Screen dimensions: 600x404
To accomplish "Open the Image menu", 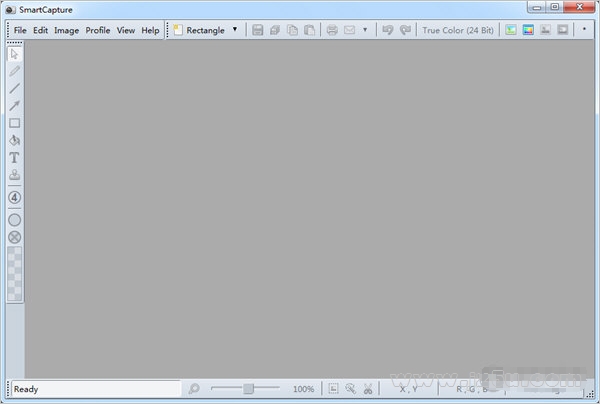I will (x=67, y=30).
